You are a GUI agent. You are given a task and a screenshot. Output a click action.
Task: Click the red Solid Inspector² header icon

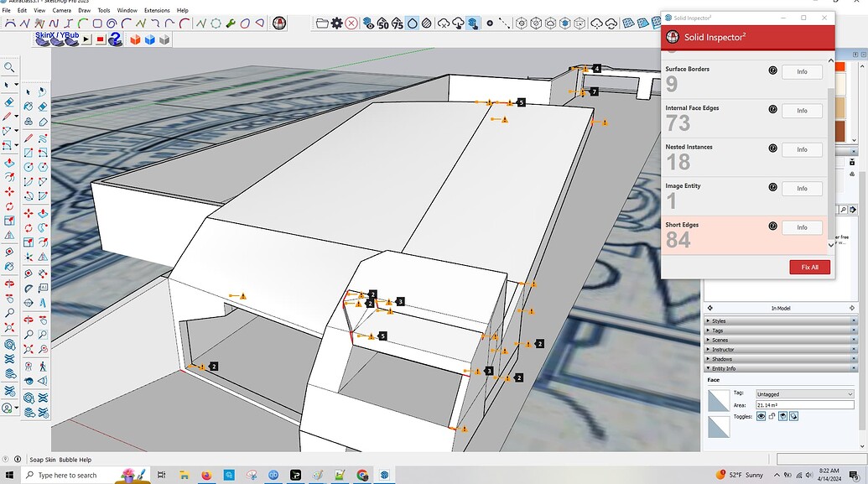pos(672,37)
